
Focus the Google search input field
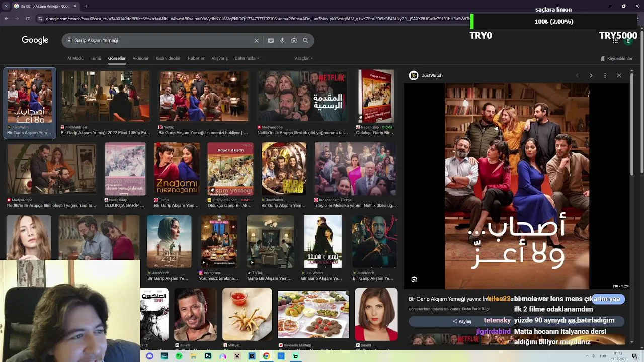tap(158, 40)
